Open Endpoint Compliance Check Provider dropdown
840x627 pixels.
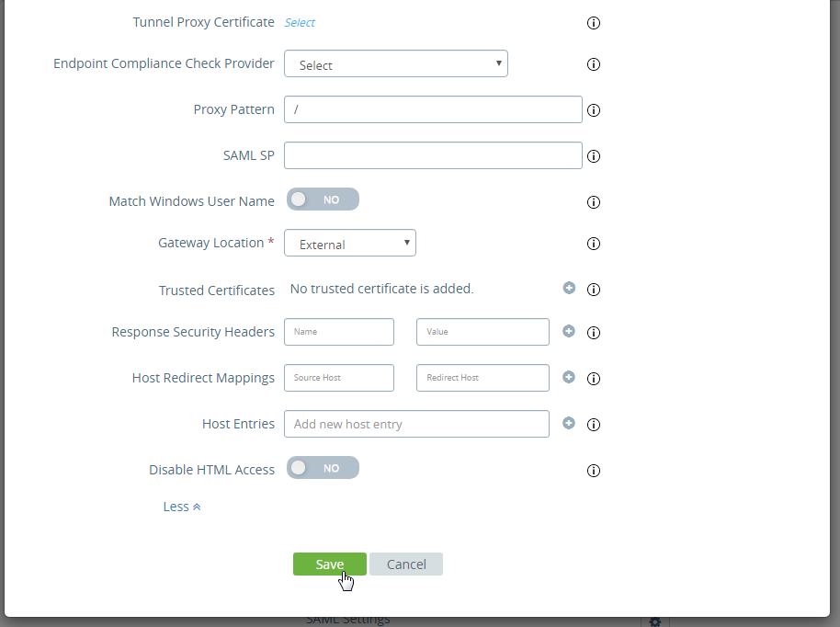pos(396,64)
